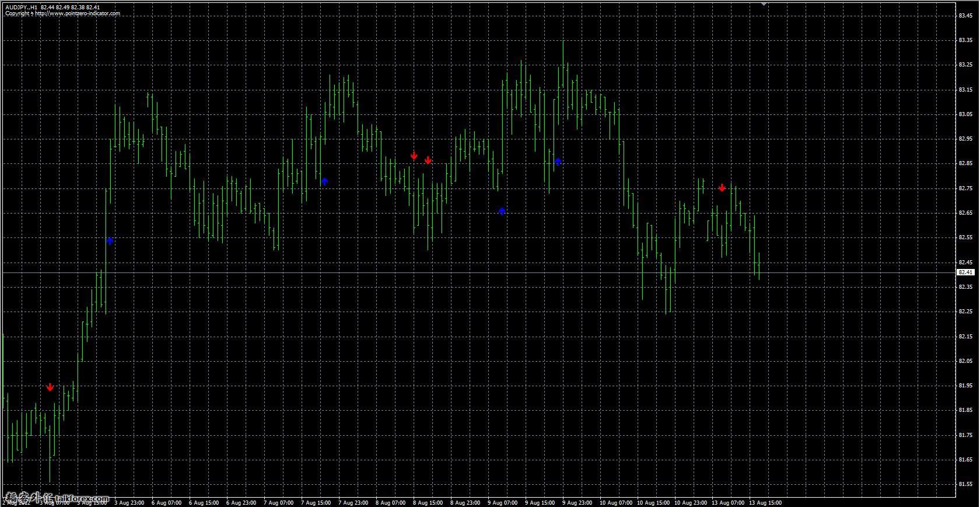Click price scale label 83.05
The width and height of the screenshot is (980, 507).
point(965,114)
